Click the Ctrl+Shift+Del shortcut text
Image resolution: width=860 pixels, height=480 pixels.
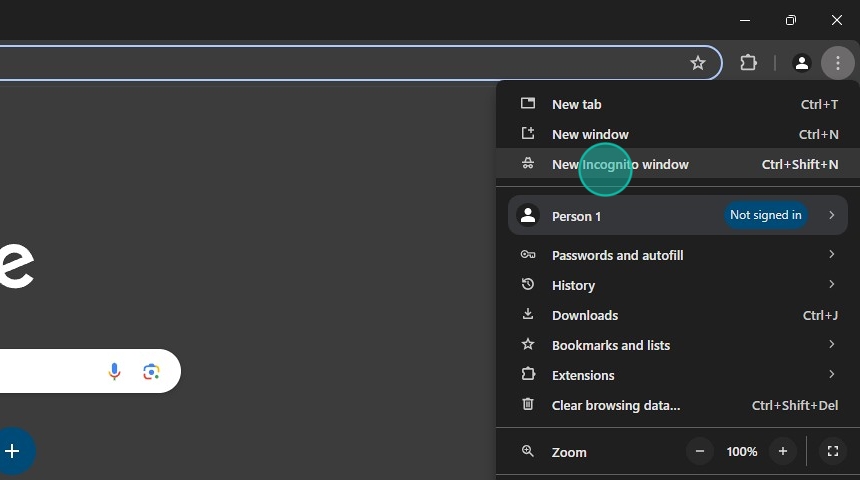795,405
